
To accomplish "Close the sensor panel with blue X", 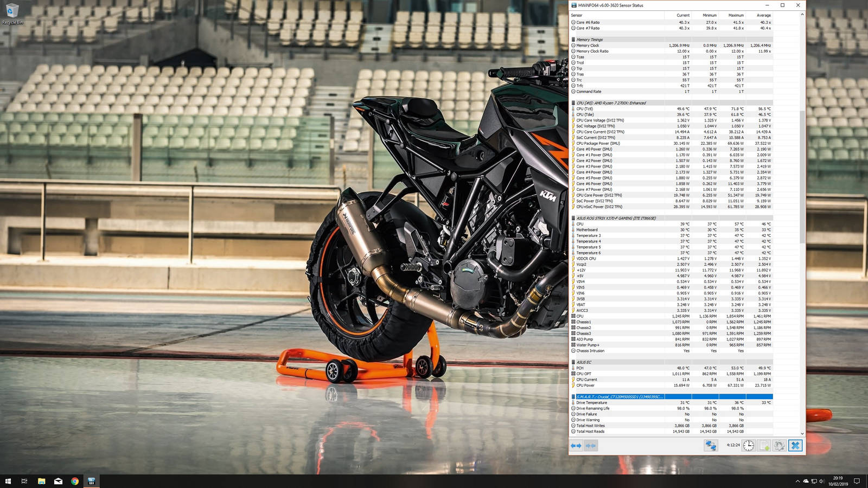I will 795,446.
